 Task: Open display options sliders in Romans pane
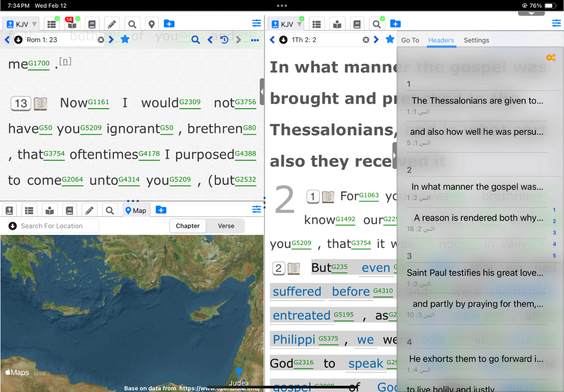256,23
